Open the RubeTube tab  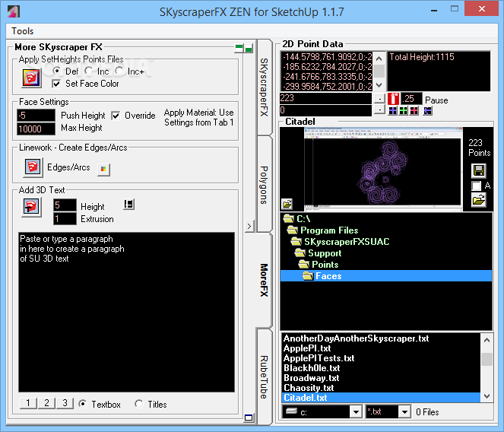click(x=265, y=376)
